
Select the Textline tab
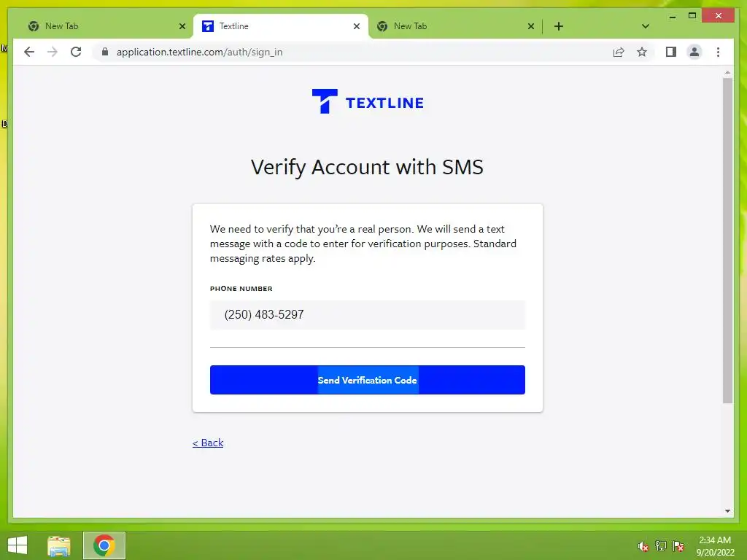tap(281, 26)
